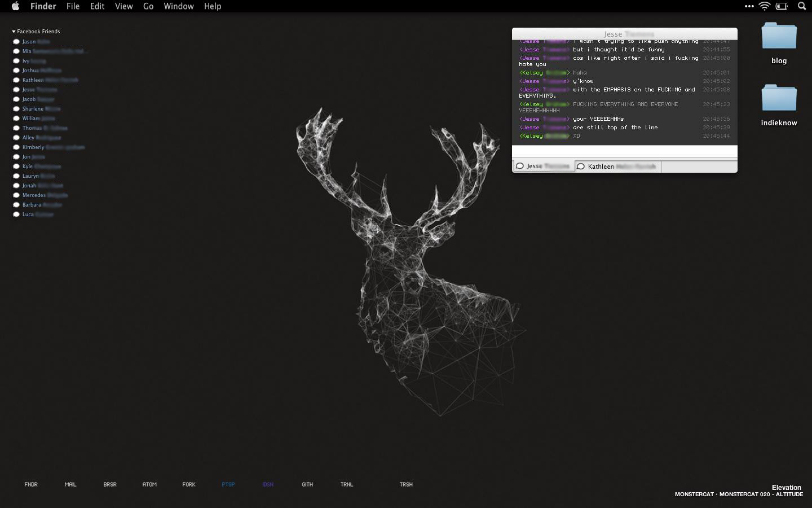The width and height of the screenshot is (812, 508).
Task: Open the File menu
Action: pos(73,6)
